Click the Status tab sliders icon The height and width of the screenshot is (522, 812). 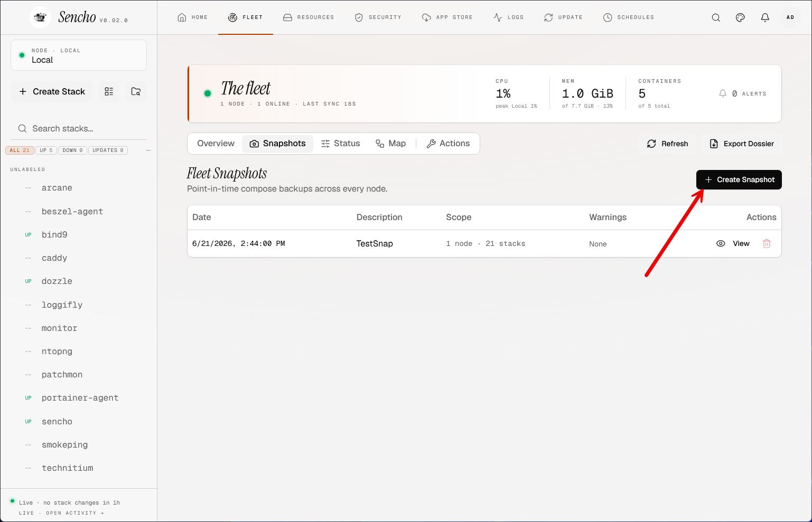pyautogui.click(x=325, y=144)
